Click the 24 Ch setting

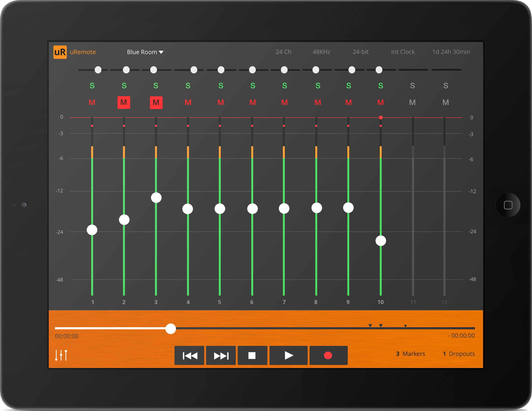click(x=283, y=52)
